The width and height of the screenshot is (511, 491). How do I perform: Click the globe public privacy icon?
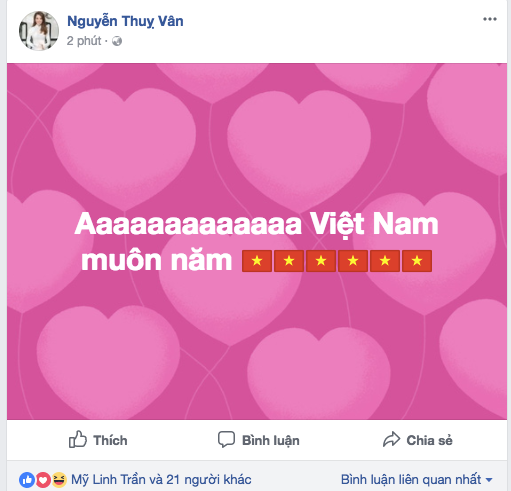117,41
